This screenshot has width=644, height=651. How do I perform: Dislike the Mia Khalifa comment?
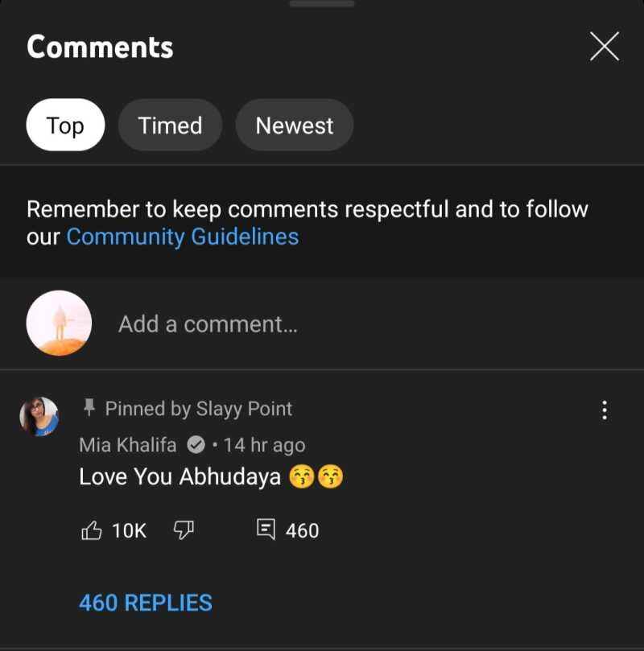click(x=184, y=529)
